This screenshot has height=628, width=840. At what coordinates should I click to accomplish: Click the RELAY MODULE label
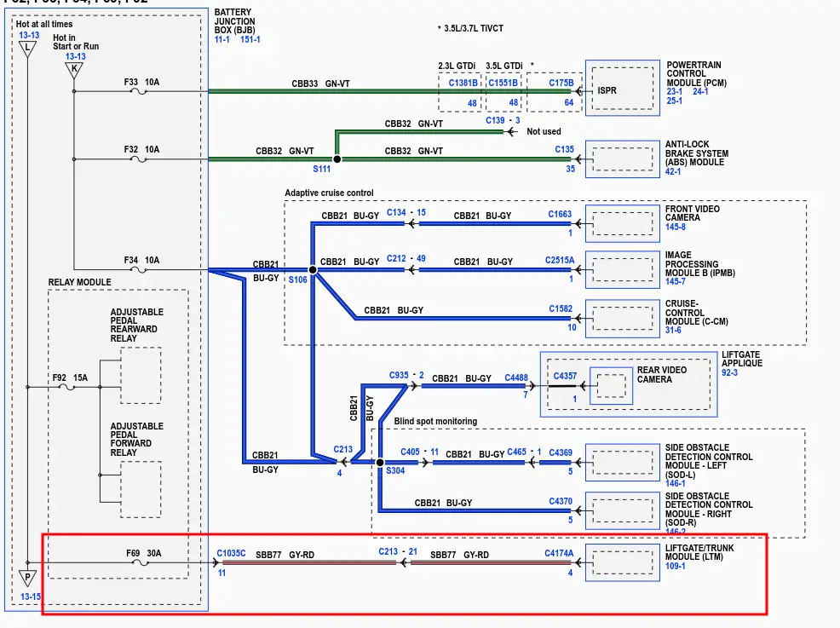tap(80, 282)
